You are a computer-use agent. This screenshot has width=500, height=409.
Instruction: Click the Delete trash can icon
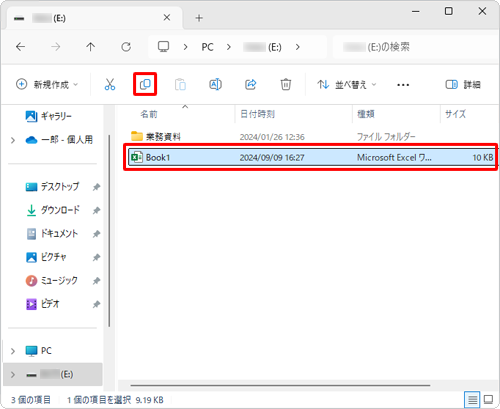coord(286,84)
